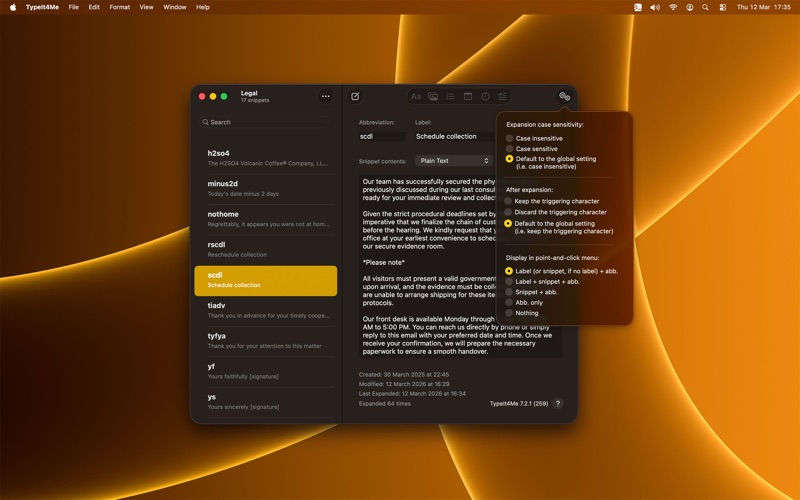This screenshot has width=800, height=500.
Task: Open the Aa font formatting tool
Action: [x=416, y=96]
